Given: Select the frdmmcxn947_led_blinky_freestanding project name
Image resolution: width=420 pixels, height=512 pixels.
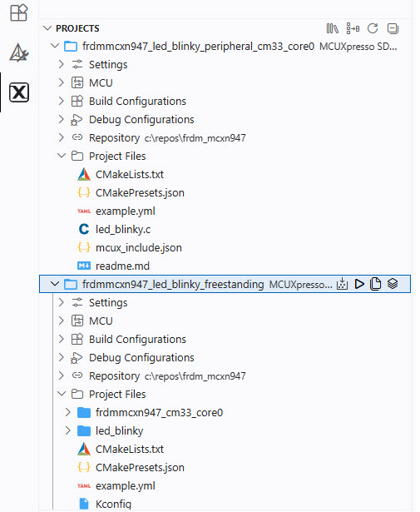Looking at the screenshot, I should 173,284.
